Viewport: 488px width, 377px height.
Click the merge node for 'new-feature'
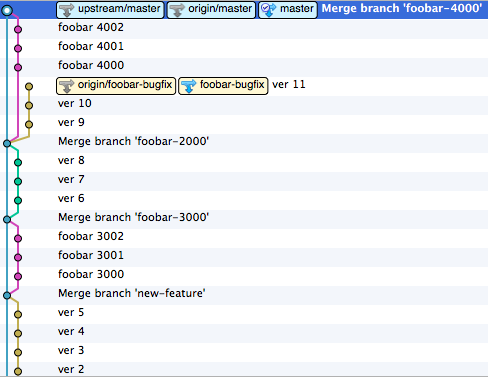coord(7,295)
